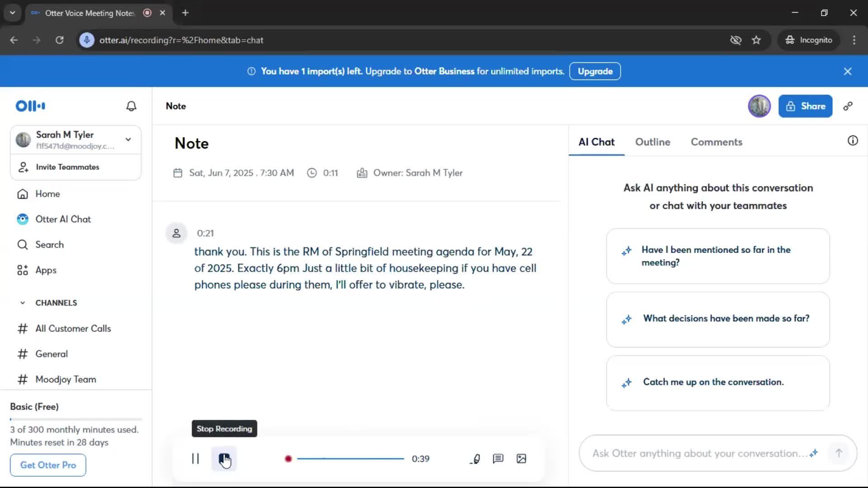Switch to the Comments tab
868x488 pixels.
(x=717, y=142)
